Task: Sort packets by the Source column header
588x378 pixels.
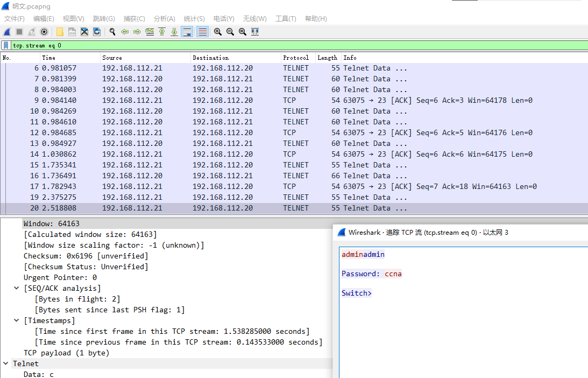Action: [112, 58]
